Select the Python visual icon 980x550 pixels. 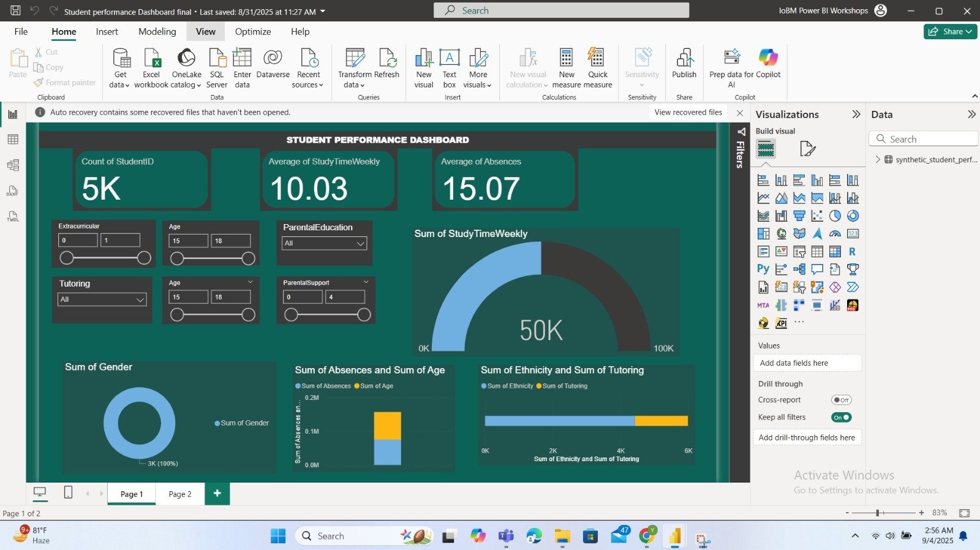[763, 269]
